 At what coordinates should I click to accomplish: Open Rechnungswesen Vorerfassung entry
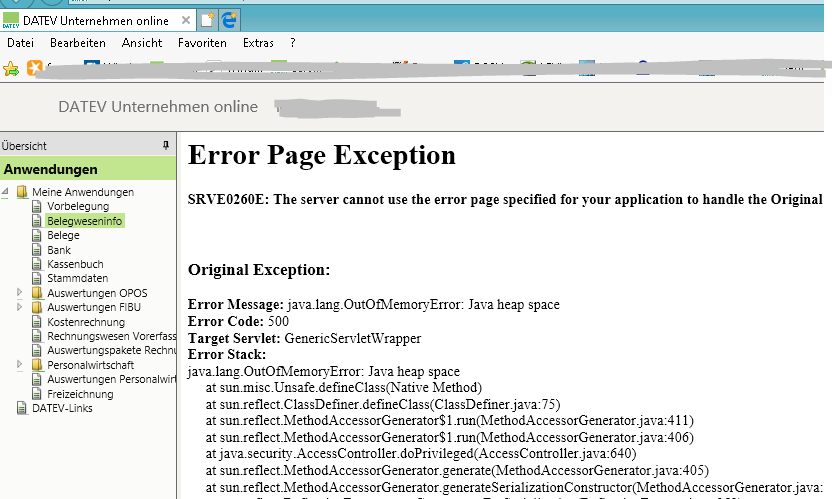click(x=111, y=336)
